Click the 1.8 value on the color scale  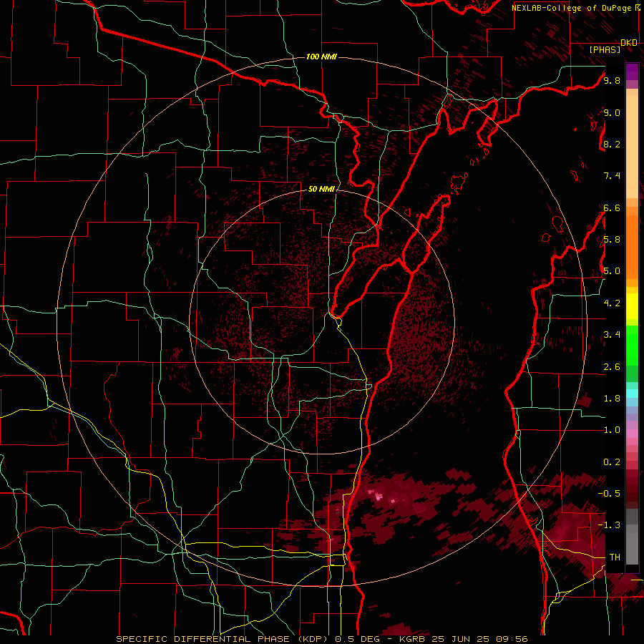612,399
